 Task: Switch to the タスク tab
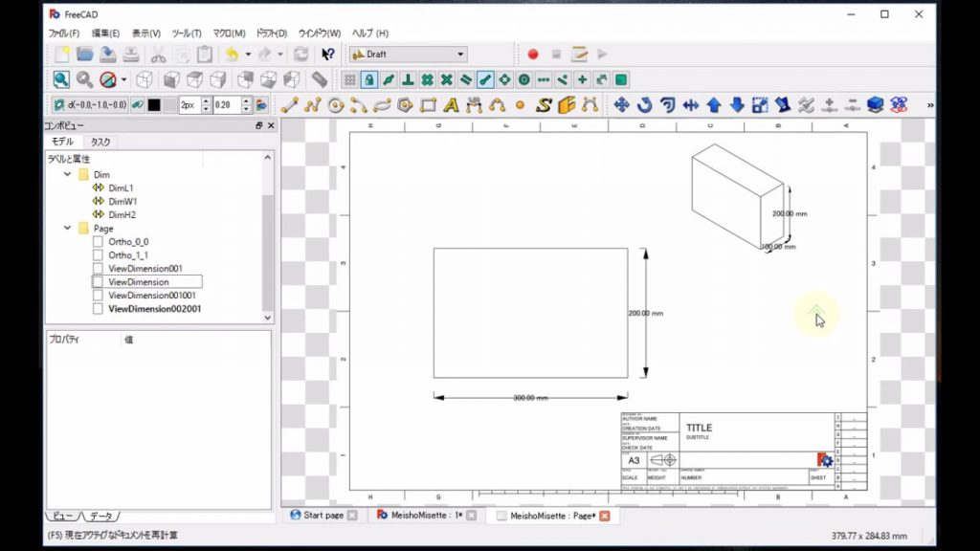pyautogui.click(x=98, y=142)
